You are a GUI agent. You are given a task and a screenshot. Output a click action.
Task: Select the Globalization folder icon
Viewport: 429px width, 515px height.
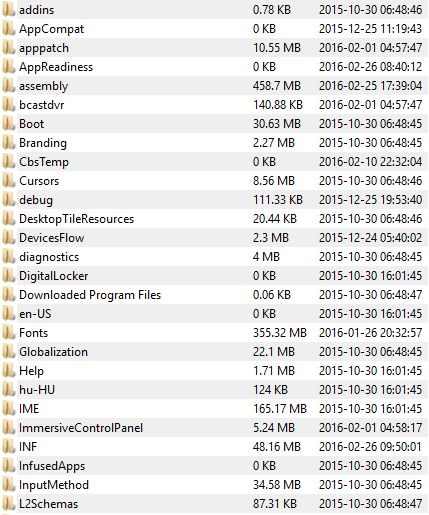point(8,352)
